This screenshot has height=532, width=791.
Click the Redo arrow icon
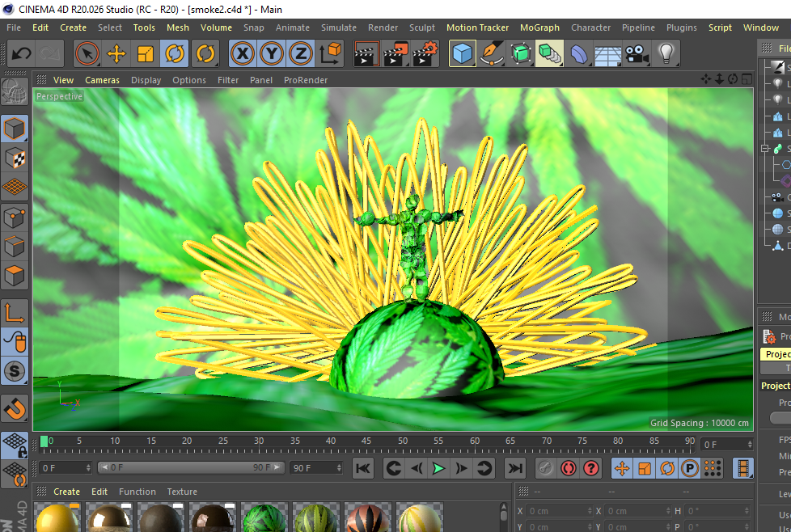pos(49,53)
